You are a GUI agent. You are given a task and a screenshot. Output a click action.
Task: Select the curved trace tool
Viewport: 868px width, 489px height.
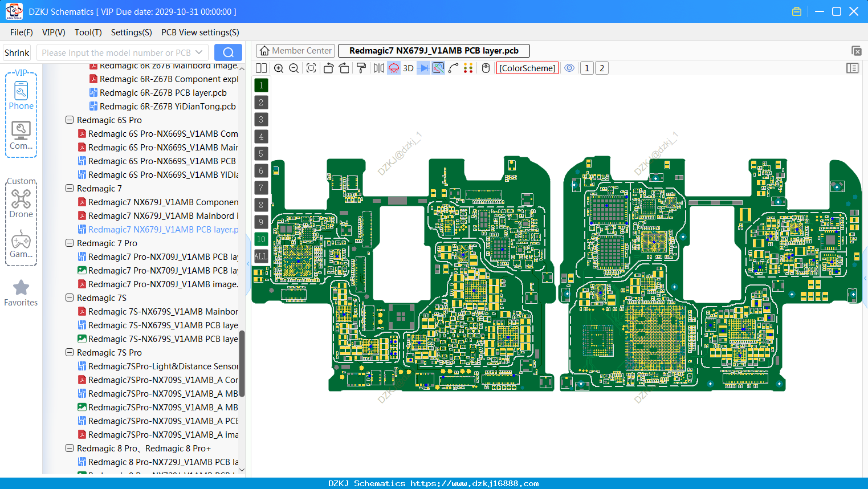click(454, 68)
